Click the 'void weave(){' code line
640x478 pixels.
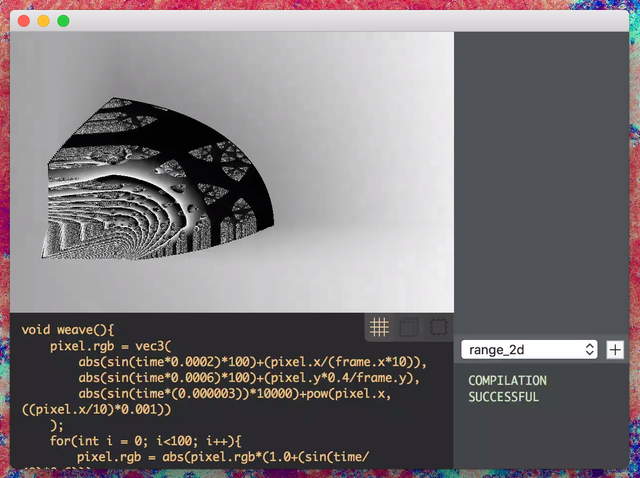(x=68, y=330)
